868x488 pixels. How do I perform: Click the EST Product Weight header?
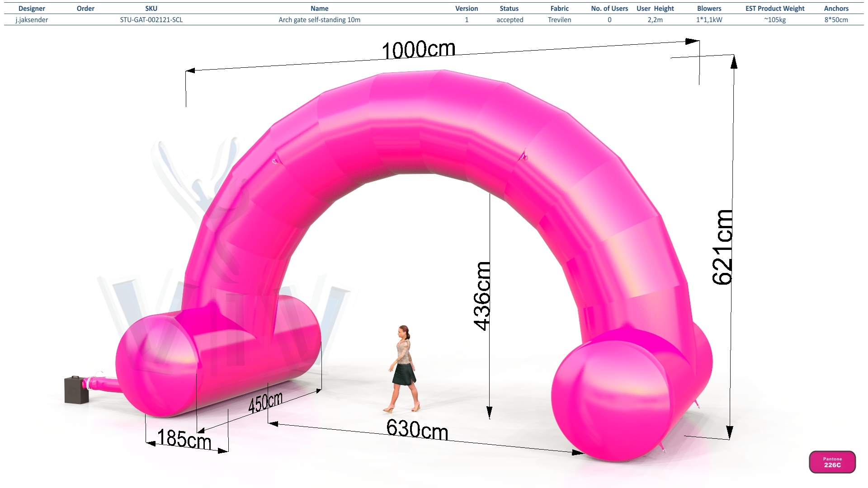775,9
